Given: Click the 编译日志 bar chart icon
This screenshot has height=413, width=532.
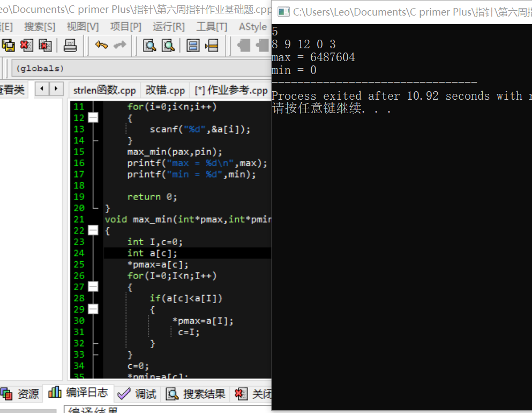Looking at the screenshot, I should (55, 392).
